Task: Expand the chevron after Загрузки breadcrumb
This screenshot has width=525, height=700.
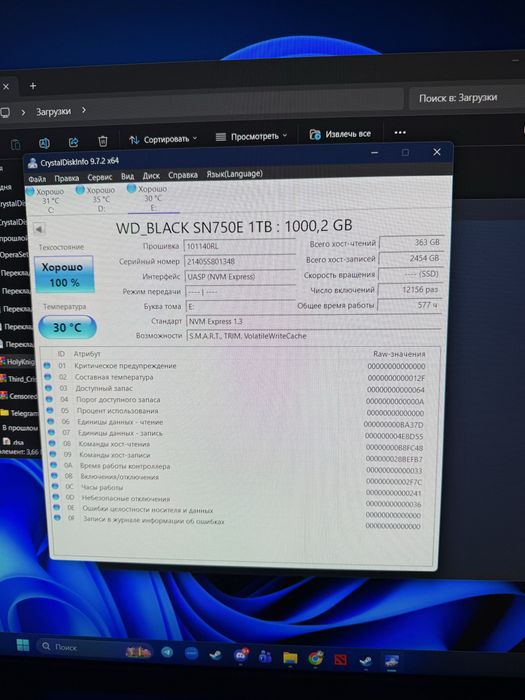Action: click(83, 110)
